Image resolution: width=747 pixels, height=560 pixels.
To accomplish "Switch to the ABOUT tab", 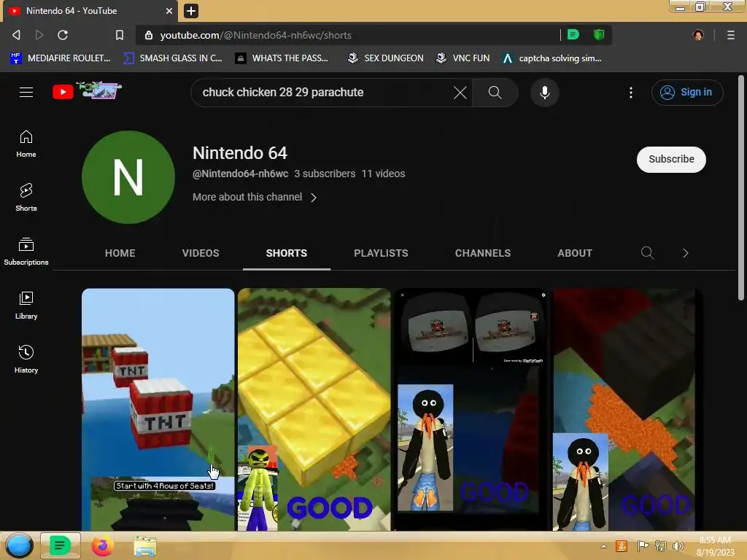I will pyautogui.click(x=575, y=253).
